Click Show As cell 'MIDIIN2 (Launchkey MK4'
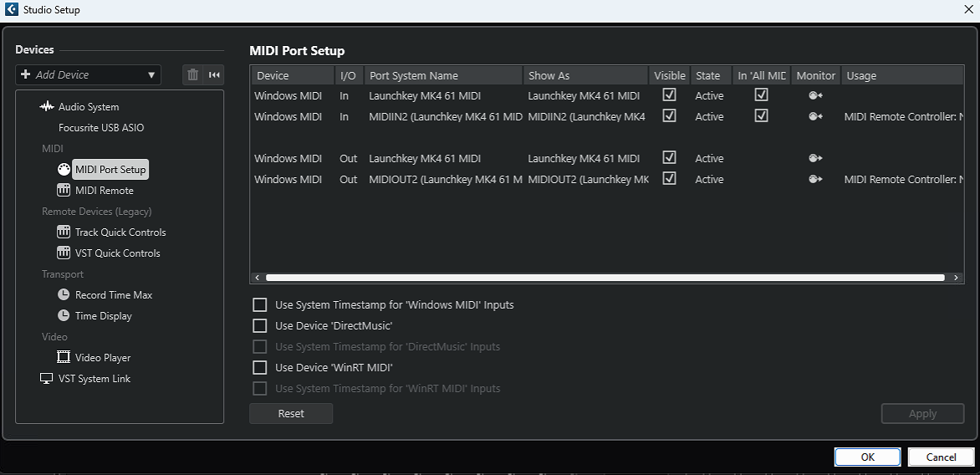 coord(586,117)
